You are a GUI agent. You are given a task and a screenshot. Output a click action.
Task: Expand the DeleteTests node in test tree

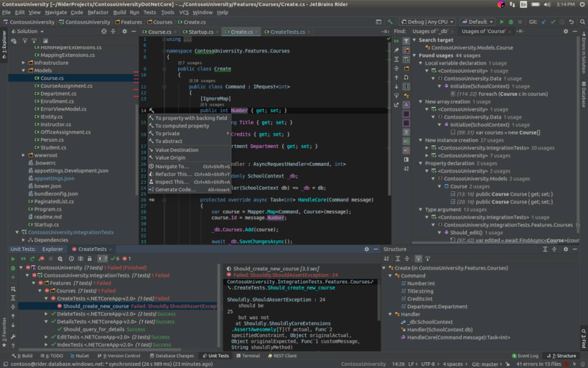coord(45,313)
